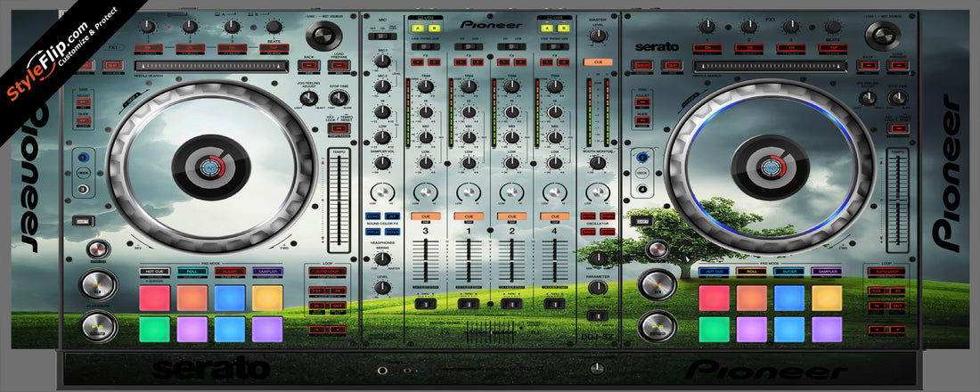Toggle the master CUE button
This screenshot has height=392, width=980.
click(598, 62)
